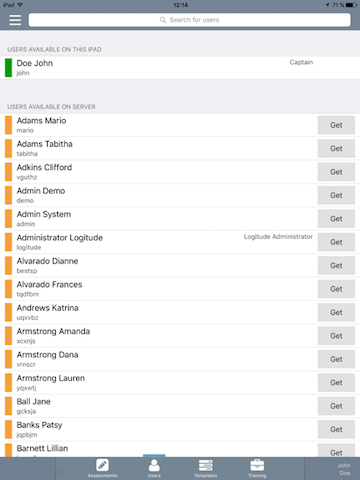Image resolution: width=360 pixels, height=480 pixels.
Task: Click the orange marker beside Adkins Clifford
Action: [x=8, y=172]
